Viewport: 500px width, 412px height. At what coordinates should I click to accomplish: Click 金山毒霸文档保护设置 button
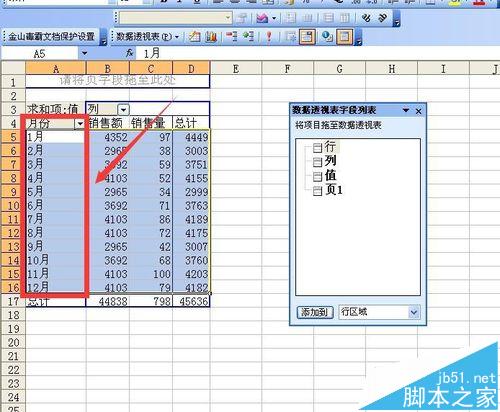[52, 36]
